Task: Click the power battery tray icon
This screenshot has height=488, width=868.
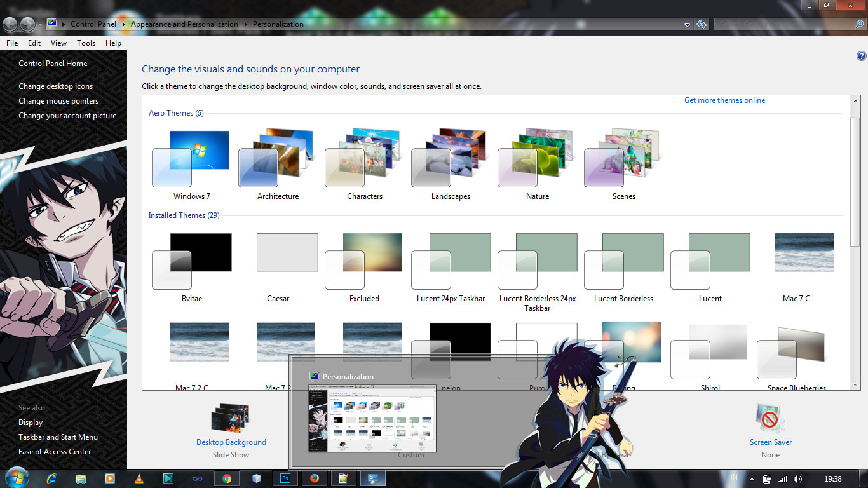Action: click(x=767, y=478)
